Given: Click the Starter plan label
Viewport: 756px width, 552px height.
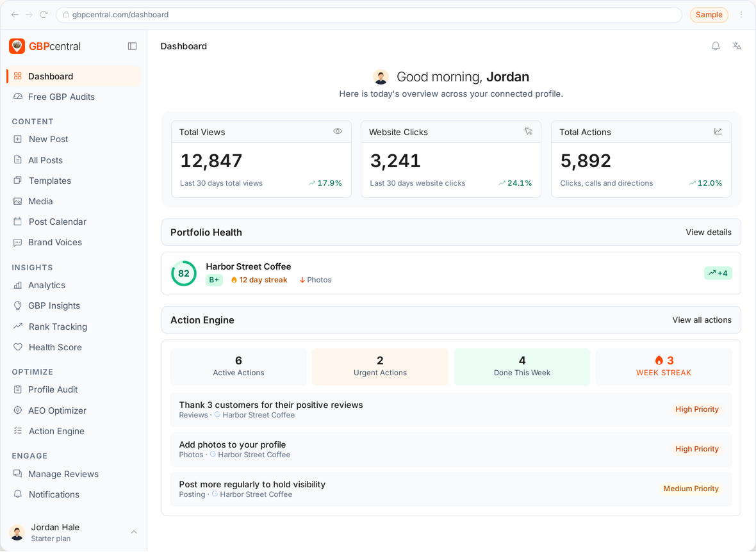Looking at the screenshot, I should [51, 539].
